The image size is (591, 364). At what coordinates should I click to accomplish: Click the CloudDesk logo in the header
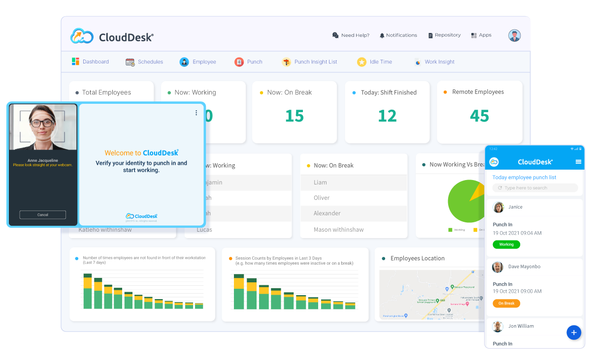[x=112, y=36]
